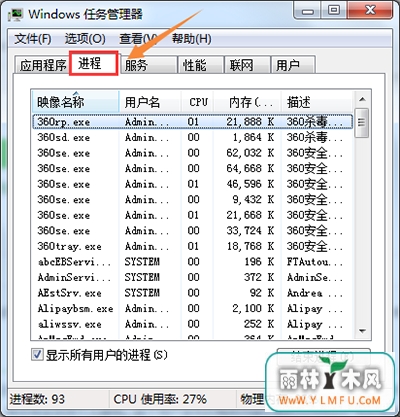Toggle 显示所有用户的进程 checkbox

point(37,355)
